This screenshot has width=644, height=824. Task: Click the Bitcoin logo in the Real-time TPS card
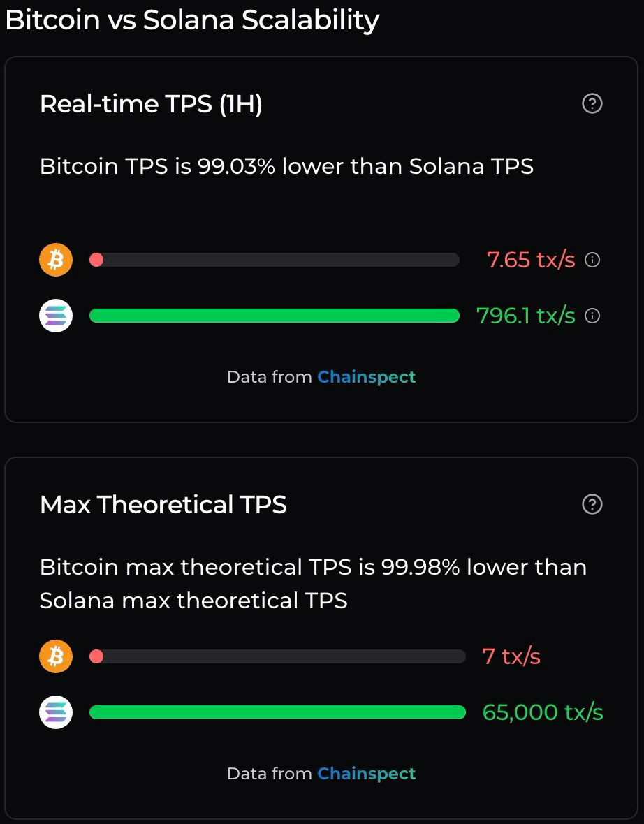[56, 260]
